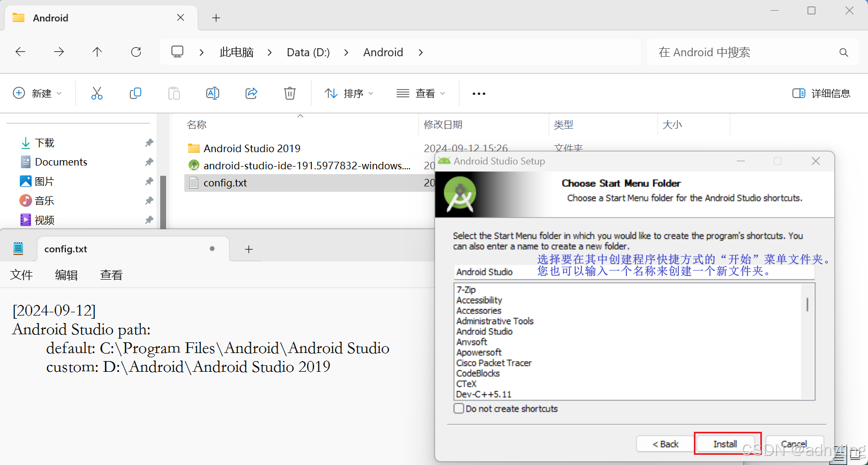Click the Start Menu folder name field
Viewport: 868px width, 465px height.
pos(634,272)
